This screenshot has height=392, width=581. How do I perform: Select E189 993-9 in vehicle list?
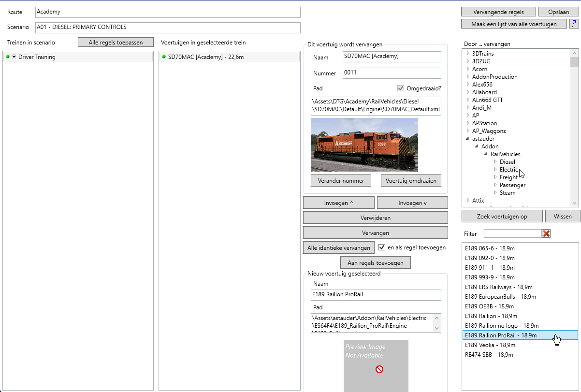pos(520,277)
